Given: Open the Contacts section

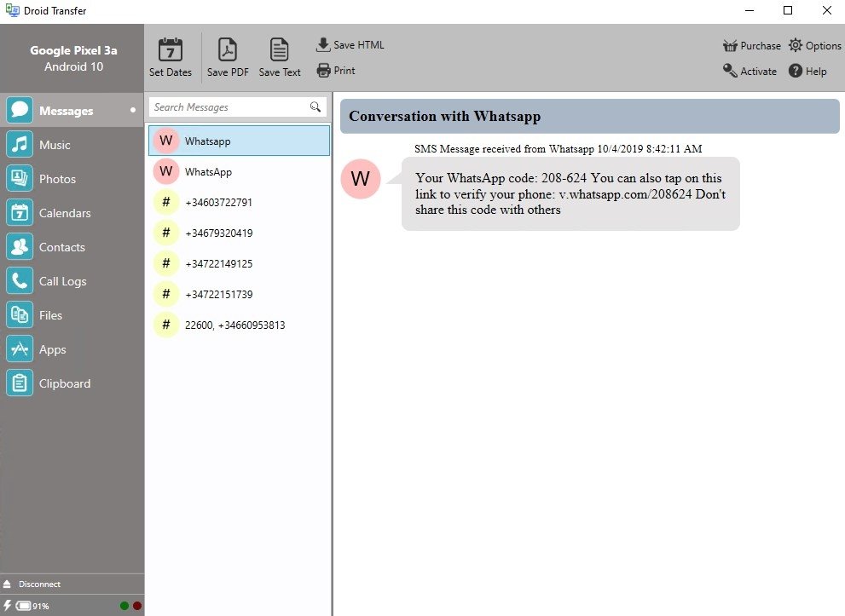Looking at the screenshot, I should point(72,247).
